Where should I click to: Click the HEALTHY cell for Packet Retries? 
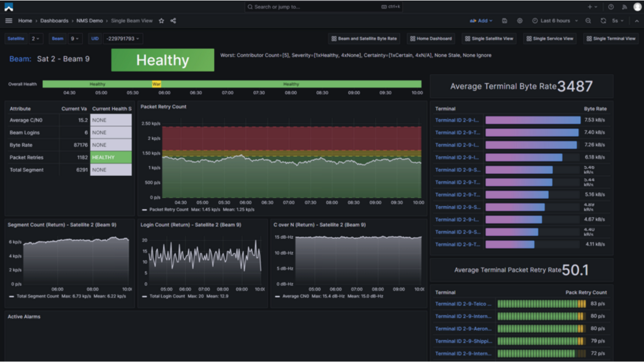click(111, 157)
